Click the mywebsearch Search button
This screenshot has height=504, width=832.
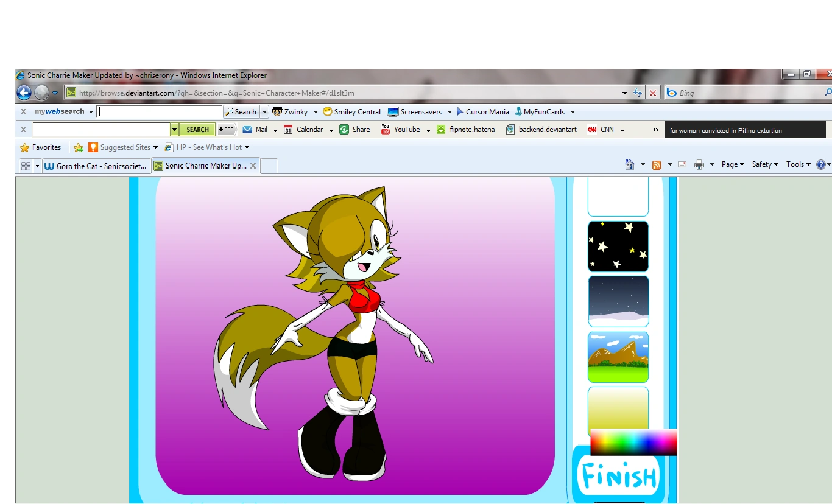click(x=241, y=112)
